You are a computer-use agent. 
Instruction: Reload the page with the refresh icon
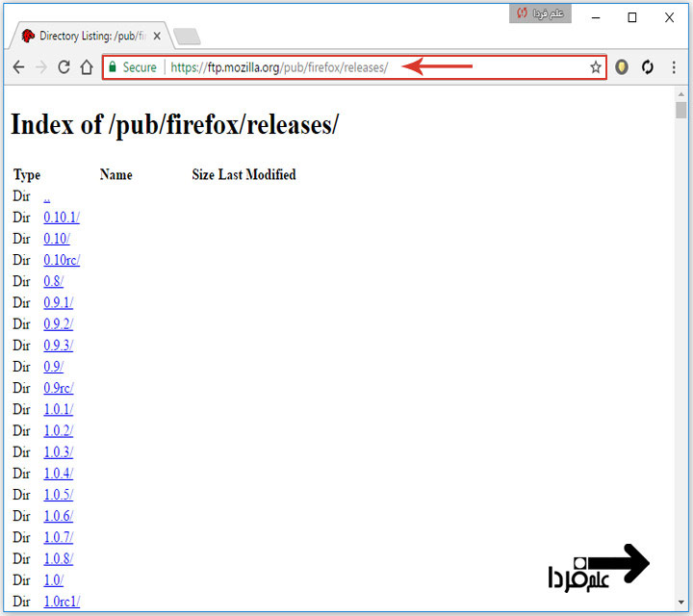click(x=64, y=67)
